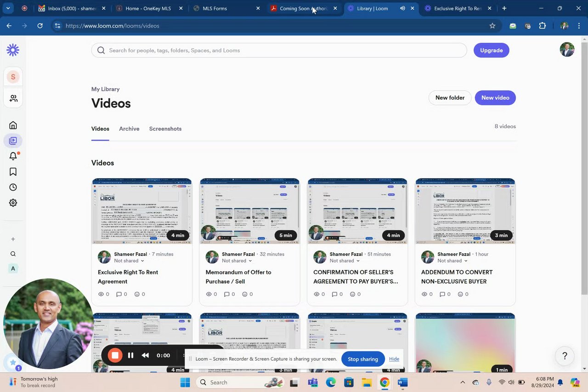
Task: Open profile avatar beside the Upgrade button
Action: [x=567, y=50]
